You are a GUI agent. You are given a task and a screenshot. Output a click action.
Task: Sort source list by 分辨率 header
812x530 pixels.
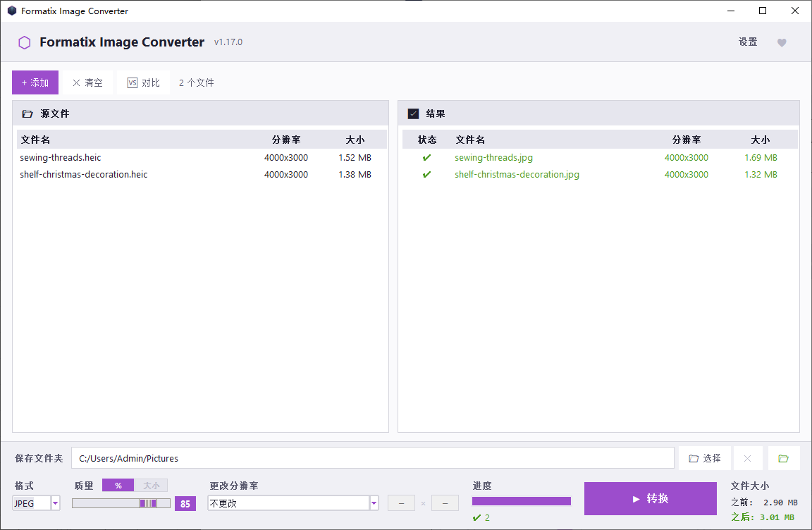pos(286,140)
